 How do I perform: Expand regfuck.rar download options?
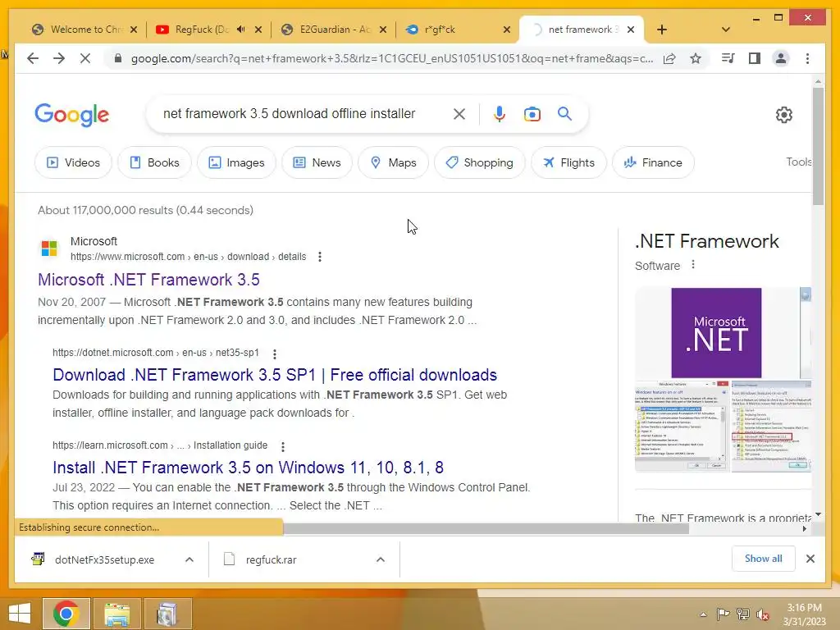point(381,559)
